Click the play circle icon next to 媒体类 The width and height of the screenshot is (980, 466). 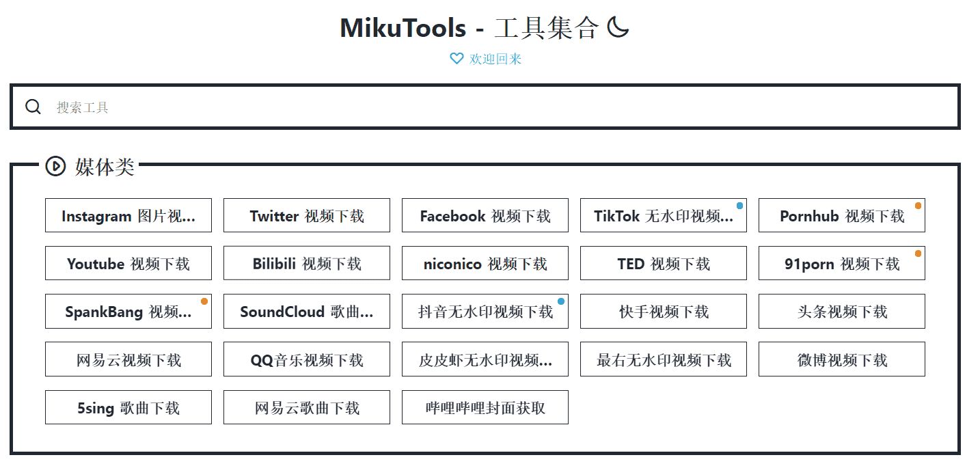(x=55, y=166)
